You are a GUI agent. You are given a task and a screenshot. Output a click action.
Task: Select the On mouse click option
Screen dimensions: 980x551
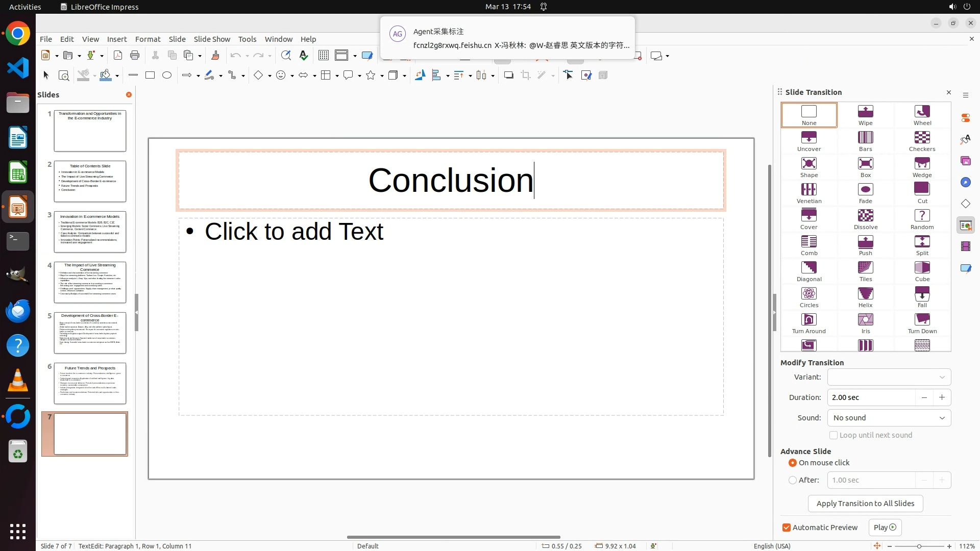point(793,463)
